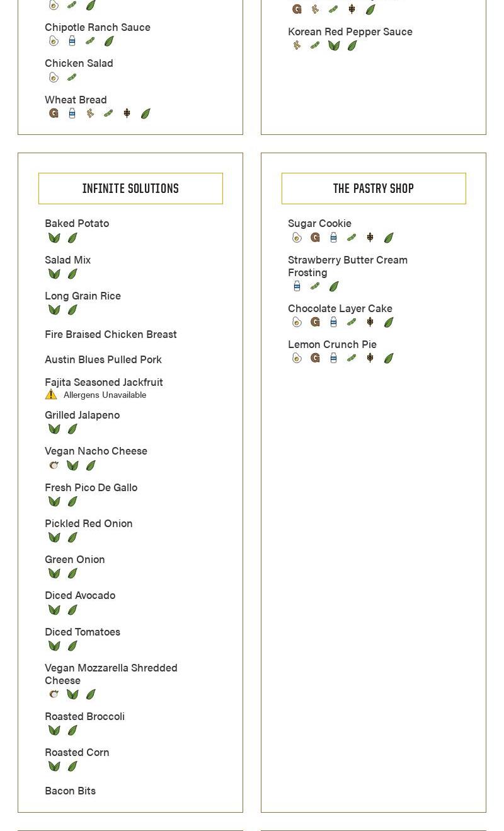This screenshot has height=831, width=504.
Task: Click the vegetarian leaf icon under Roasted Corn
Action: (x=72, y=767)
